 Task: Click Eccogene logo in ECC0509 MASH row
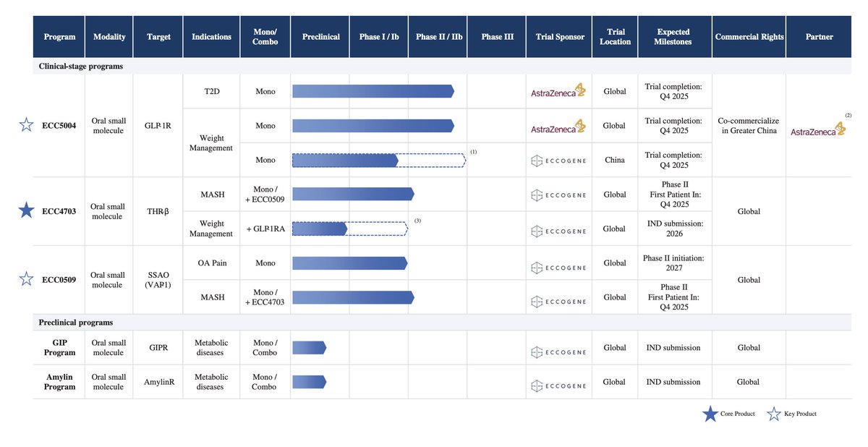[558, 301]
